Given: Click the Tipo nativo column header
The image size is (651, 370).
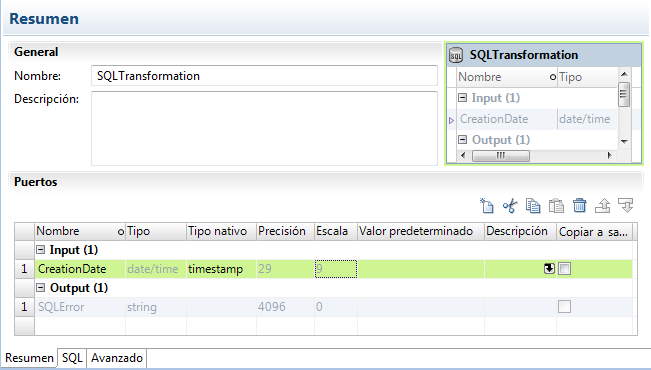Looking at the screenshot, I should point(221,231).
